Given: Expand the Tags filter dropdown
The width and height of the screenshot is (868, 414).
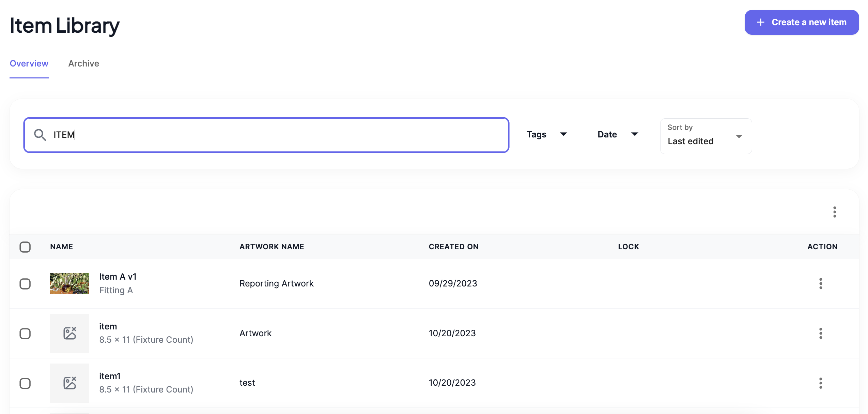Looking at the screenshot, I should pos(546,134).
